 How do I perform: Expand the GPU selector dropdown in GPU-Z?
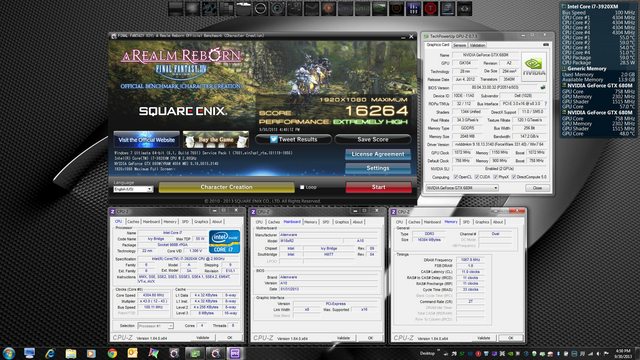[x=462, y=188]
